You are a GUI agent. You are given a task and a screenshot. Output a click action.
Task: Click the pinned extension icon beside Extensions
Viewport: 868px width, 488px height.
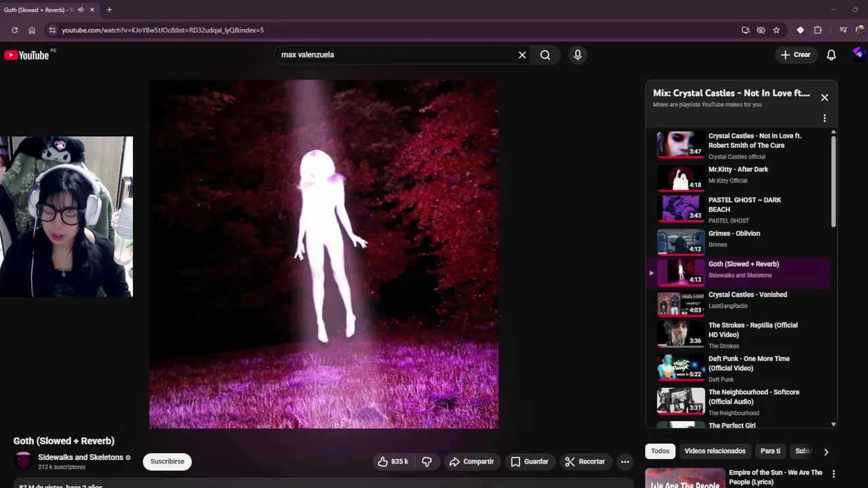click(800, 30)
